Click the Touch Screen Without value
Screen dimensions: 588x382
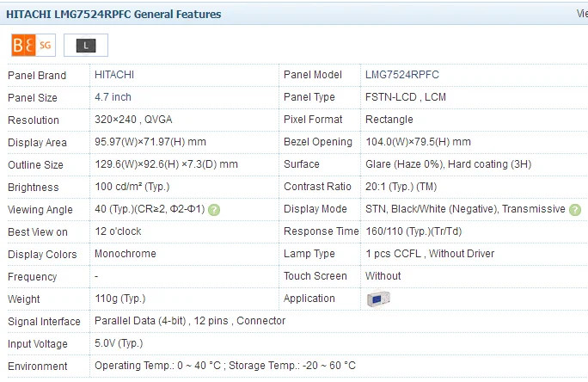(x=383, y=276)
